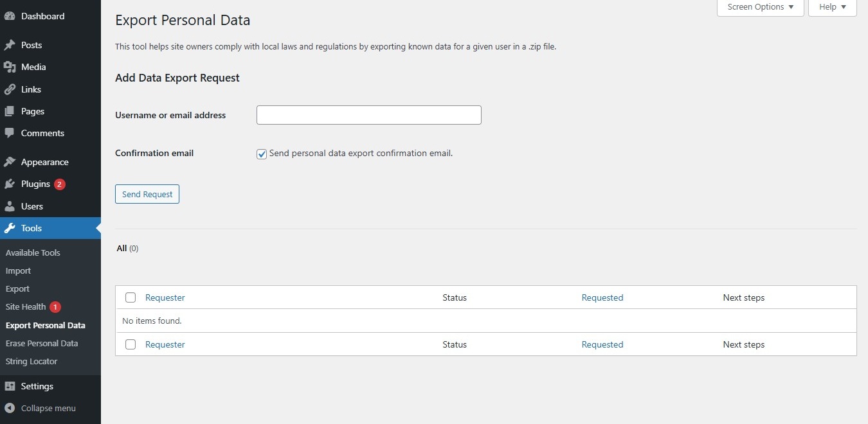Click the No items found row
Image resolution: width=868 pixels, height=424 pixels.
(x=486, y=321)
